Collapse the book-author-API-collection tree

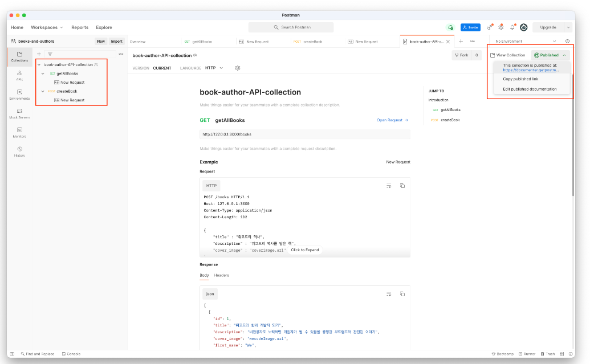(x=39, y=65)
